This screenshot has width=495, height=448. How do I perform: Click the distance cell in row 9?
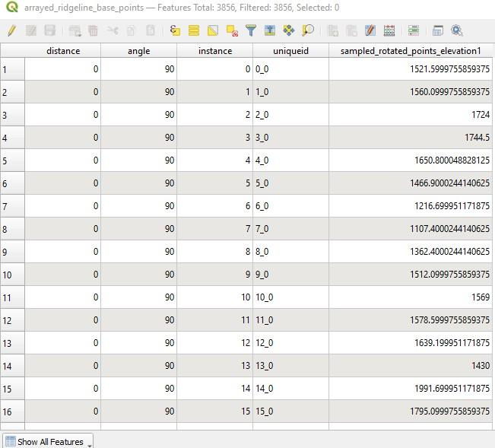click(63, 252)
